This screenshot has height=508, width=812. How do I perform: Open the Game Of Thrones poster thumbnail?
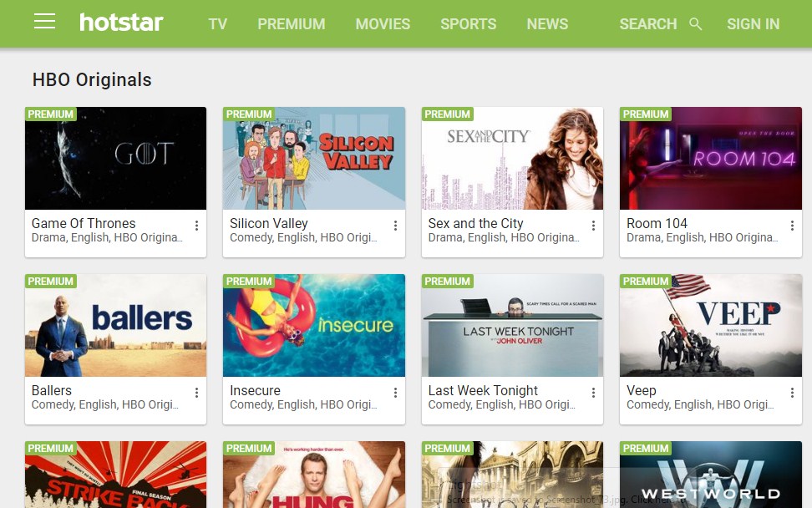115,159
